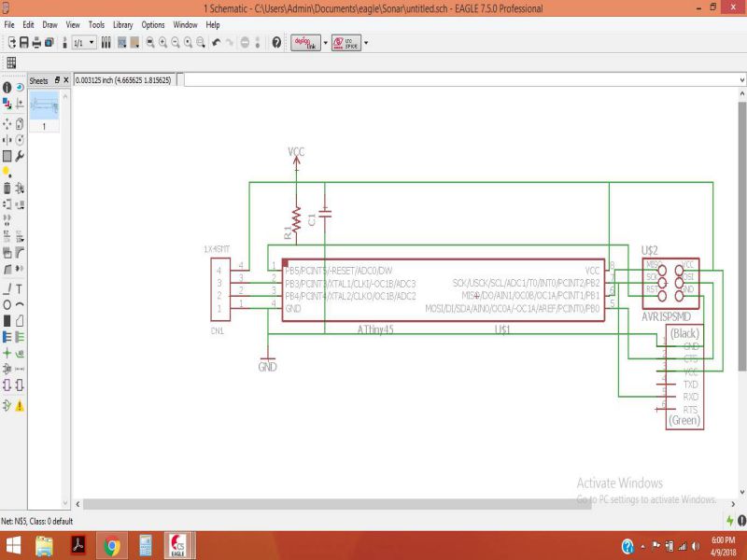Select the Delete (trash can) tool
Viewport: 747px width, 560px height.
click(7, 188)
